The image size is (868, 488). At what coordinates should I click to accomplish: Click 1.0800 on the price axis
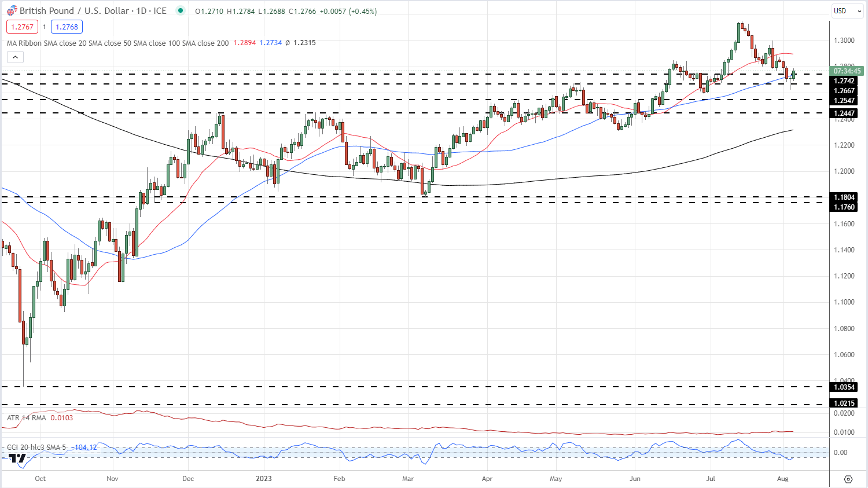click(x=844, y=329)
